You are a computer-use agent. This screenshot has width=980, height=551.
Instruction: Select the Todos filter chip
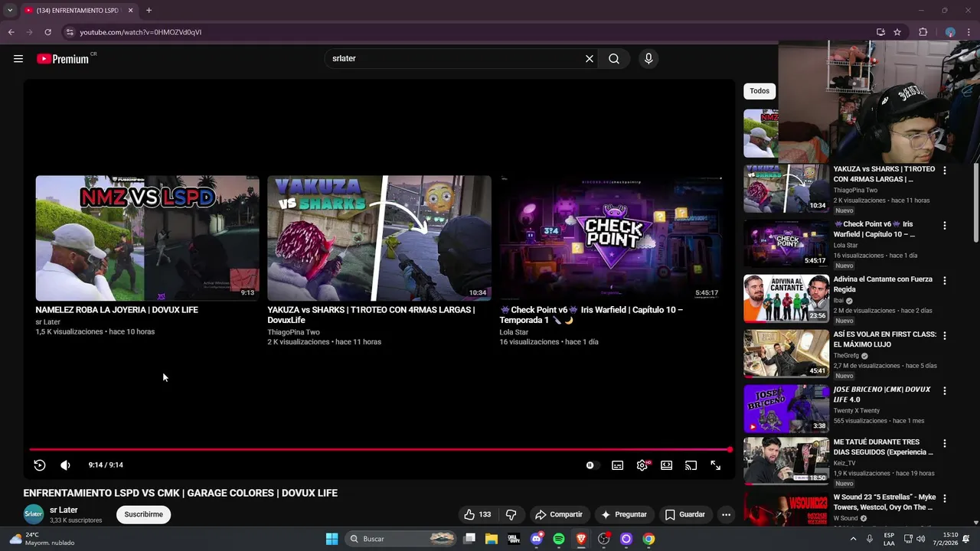[759, 91]
